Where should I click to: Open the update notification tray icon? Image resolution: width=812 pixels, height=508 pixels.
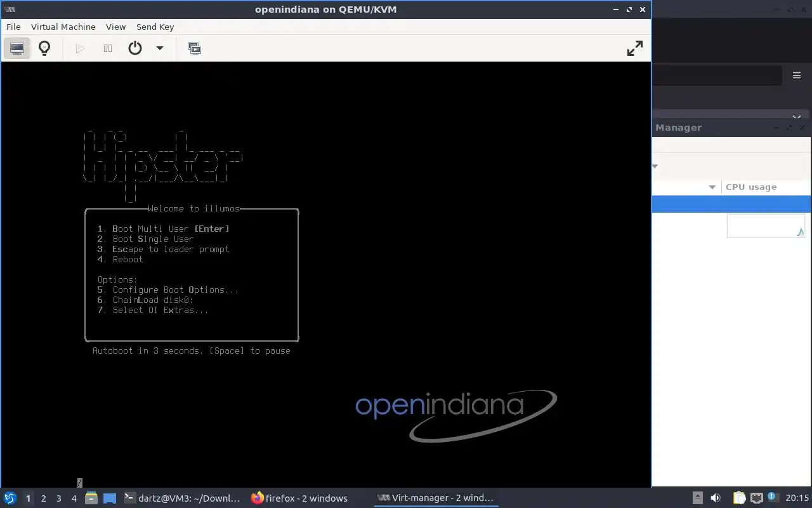(772, 497)
